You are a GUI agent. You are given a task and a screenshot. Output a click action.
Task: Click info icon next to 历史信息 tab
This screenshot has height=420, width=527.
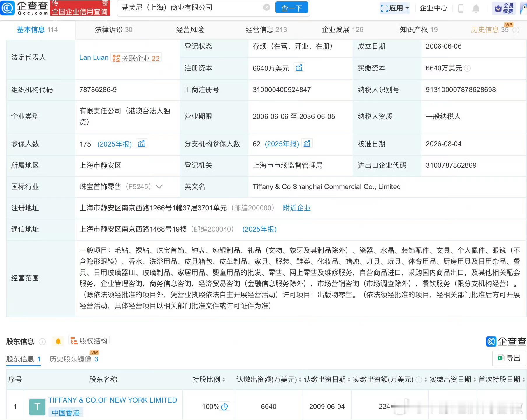516,30
